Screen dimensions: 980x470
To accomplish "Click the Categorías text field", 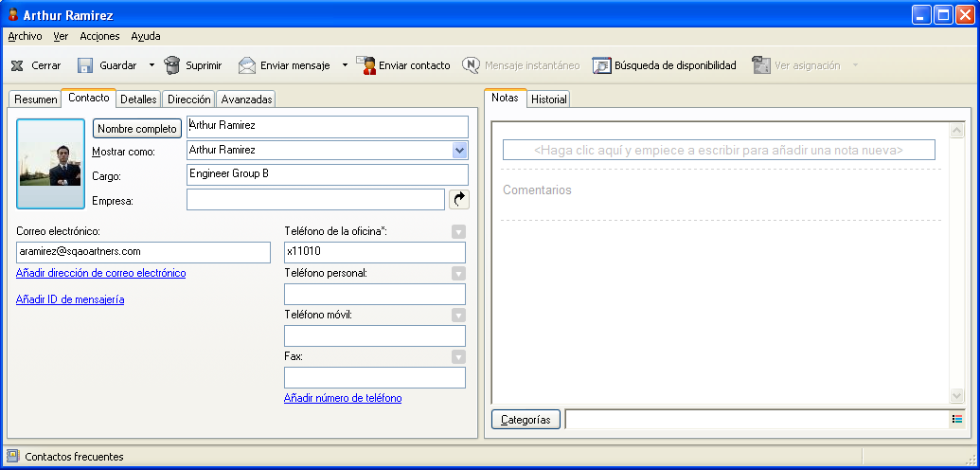I will click(758, 420).
